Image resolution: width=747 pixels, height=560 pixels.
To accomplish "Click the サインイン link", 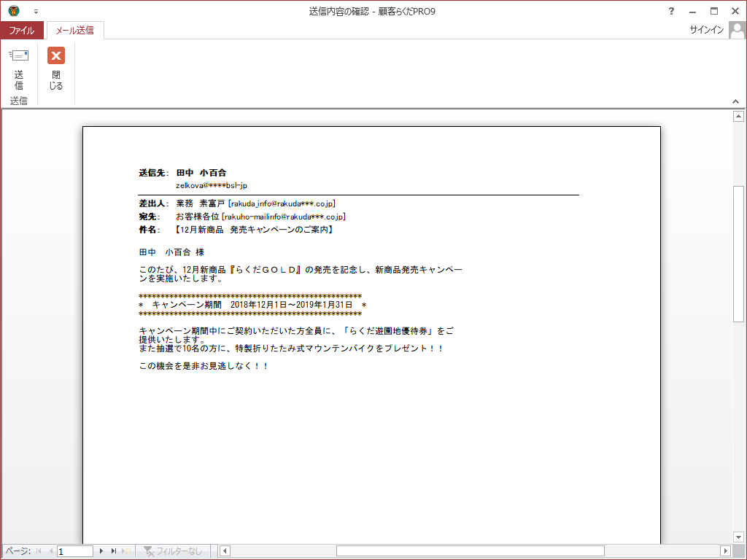I will 706,30.
